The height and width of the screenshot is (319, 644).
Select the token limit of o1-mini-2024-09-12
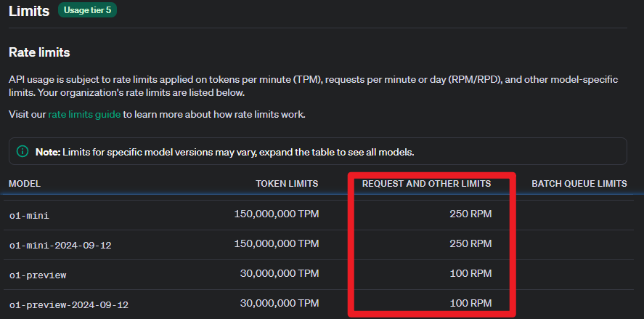coord(276,244)
